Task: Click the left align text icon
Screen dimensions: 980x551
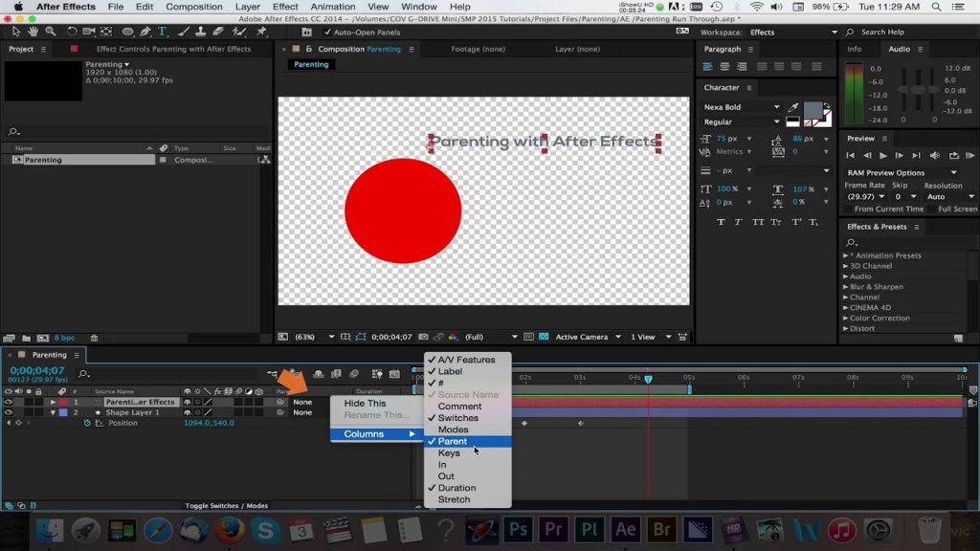Action: pyautogui.click(x=707, y=66)
